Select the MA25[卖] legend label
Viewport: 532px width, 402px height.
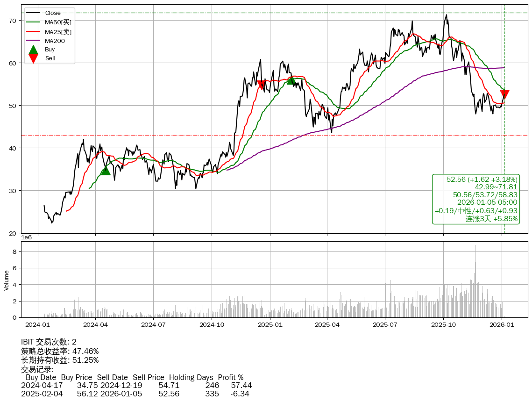coord(58,32)
